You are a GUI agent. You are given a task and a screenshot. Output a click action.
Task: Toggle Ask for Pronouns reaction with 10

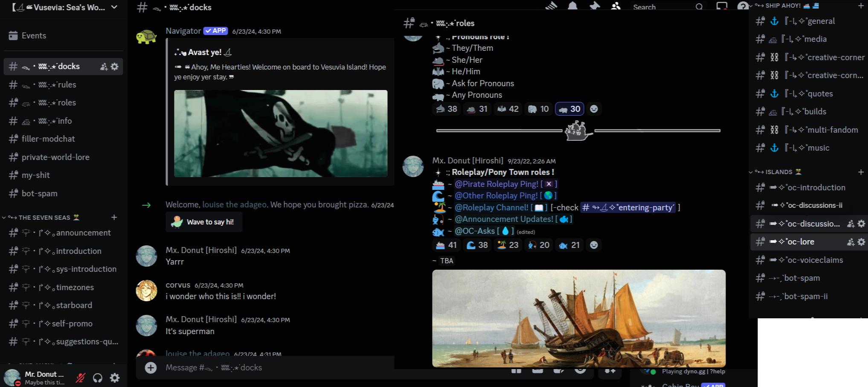click(x=538, y=109)
